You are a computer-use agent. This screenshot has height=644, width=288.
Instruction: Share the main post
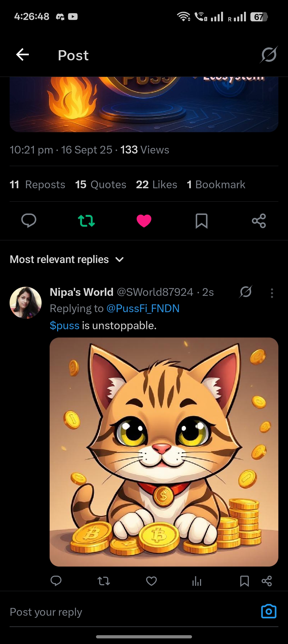point(259,221)
